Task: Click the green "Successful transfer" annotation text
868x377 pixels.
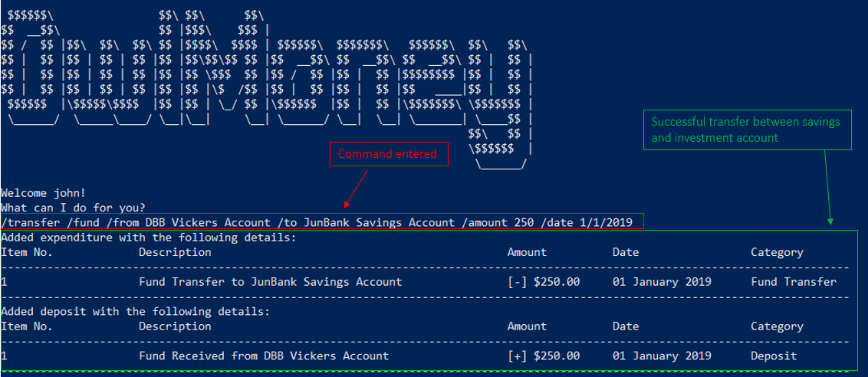Action: (x=745, y=129)
